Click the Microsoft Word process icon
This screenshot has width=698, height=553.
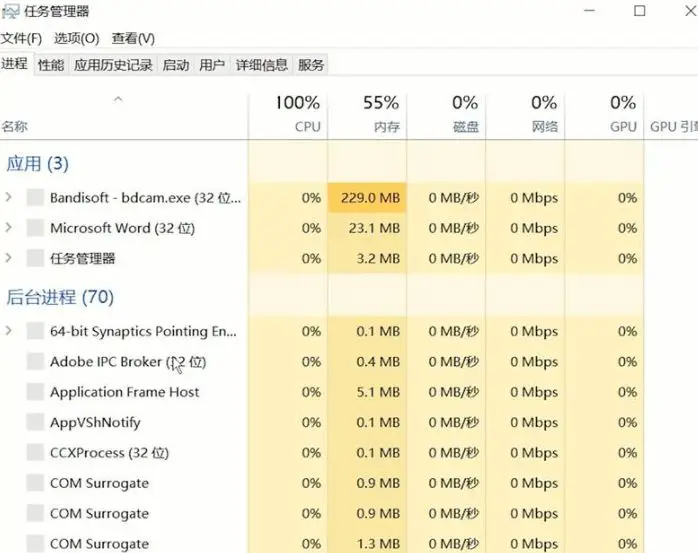[35, 228]
